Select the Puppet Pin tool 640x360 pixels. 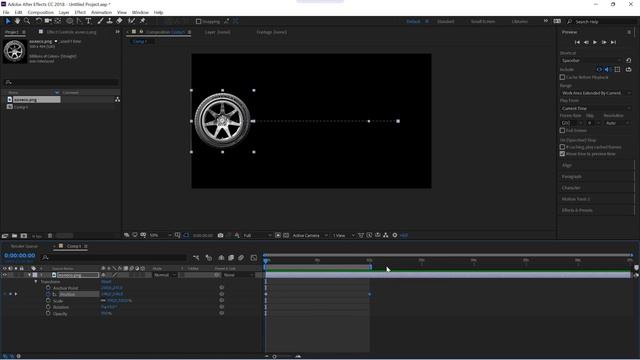[x=143, y=21]
